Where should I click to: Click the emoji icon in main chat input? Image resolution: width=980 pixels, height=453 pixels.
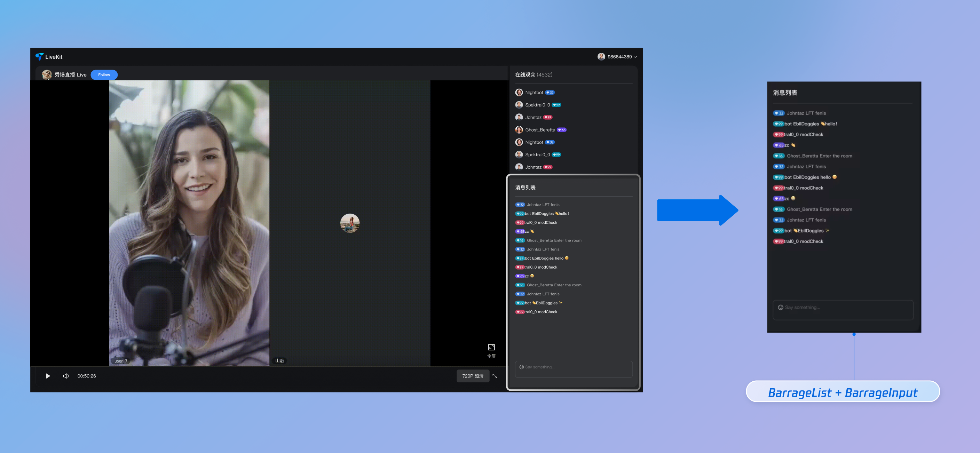point(521,367)
